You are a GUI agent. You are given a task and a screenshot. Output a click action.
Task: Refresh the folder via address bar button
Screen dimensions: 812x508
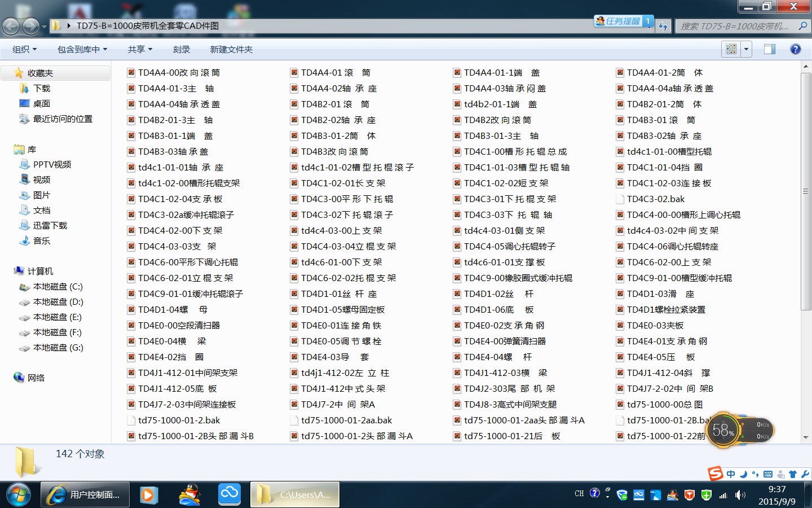coord(663,26)
